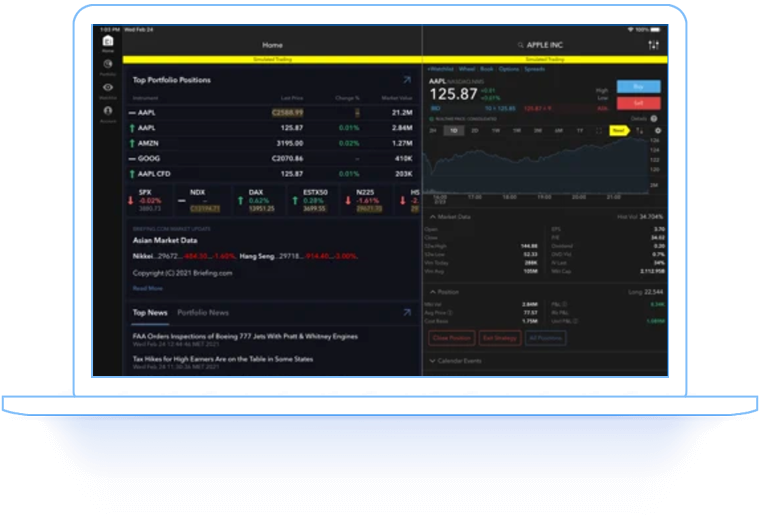Open the +Watchlist link
The height and width of the screenshot is (515, 760).
pos(441,69)
